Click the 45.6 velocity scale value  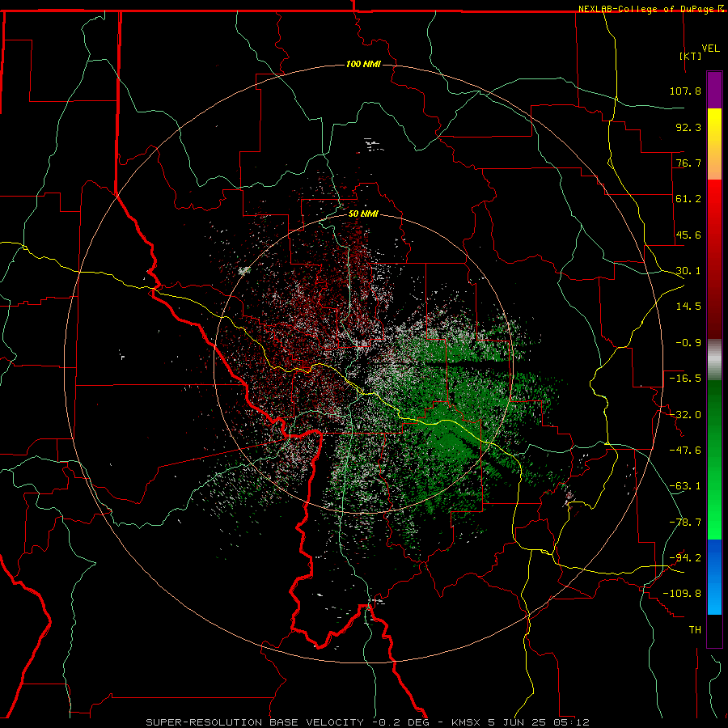click(x=688, y=235)
